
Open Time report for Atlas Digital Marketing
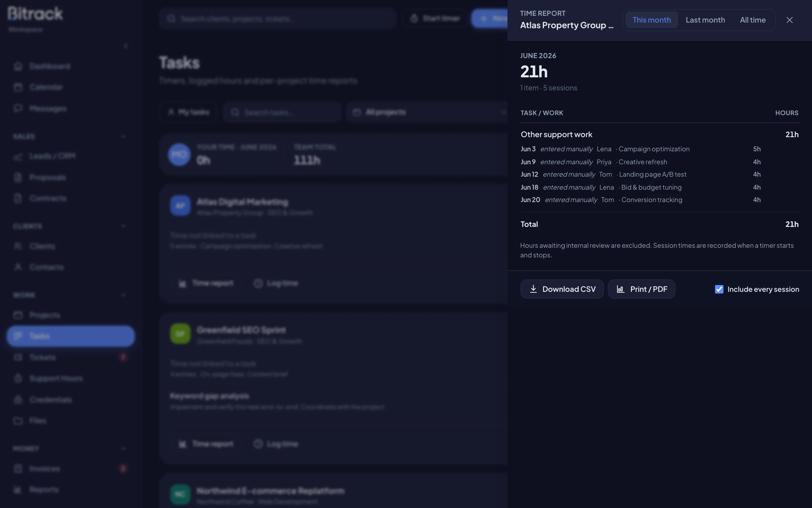[206, 283]
